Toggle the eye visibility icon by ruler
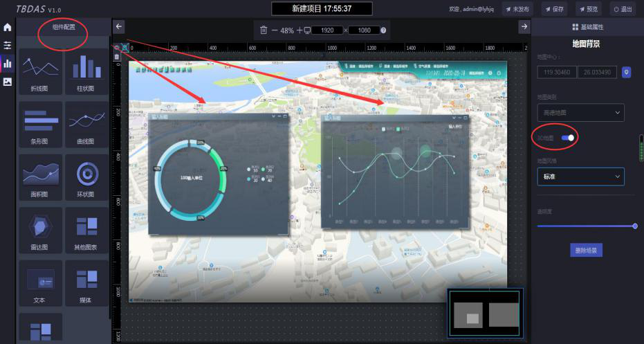 [116, 47]
